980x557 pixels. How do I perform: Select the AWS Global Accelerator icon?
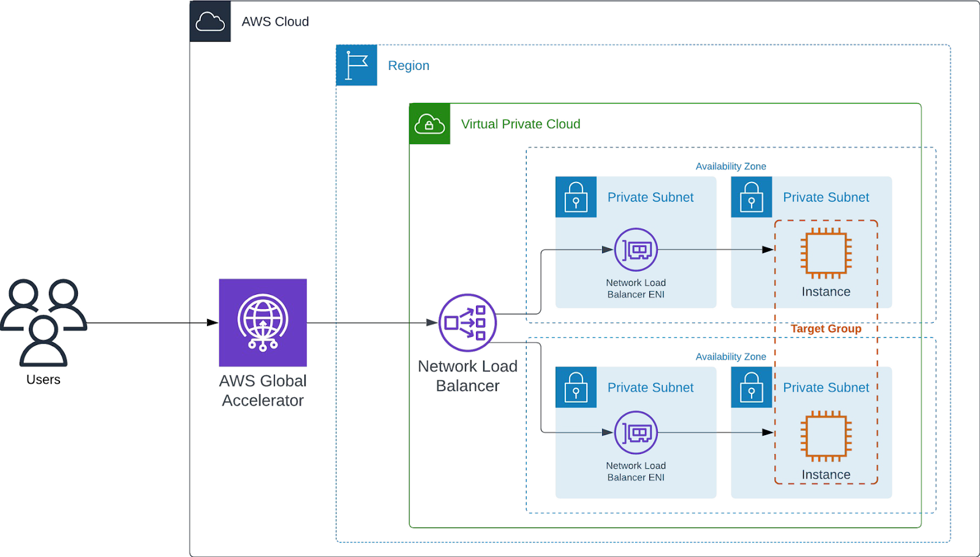pyautogui.click(x=262, y=323)
